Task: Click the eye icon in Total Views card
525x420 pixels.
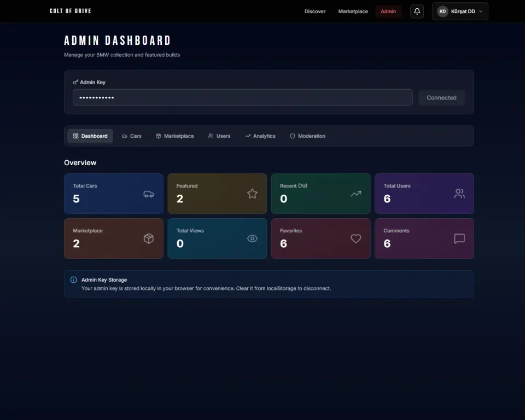Action: [x=252, y=238]
